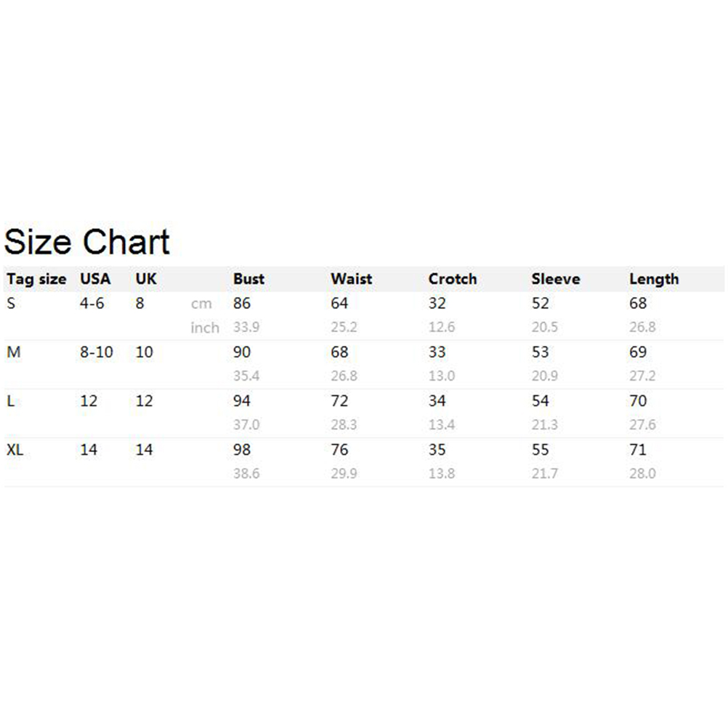728x728 pixels.
Task: Click the Waist column header
Action: (x=351, y=279)
